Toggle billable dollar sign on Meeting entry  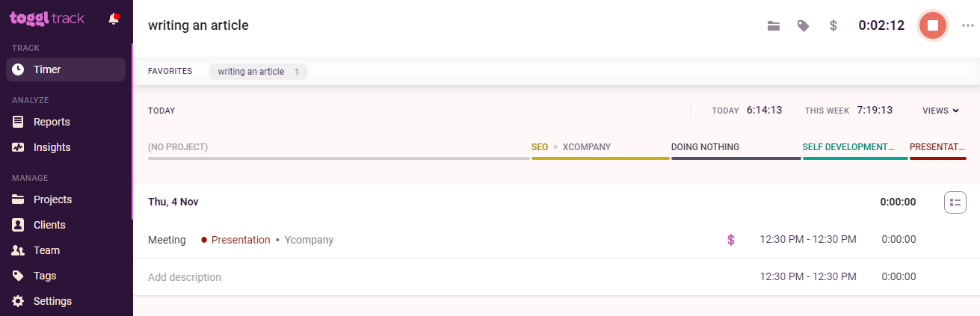point(731,240)
